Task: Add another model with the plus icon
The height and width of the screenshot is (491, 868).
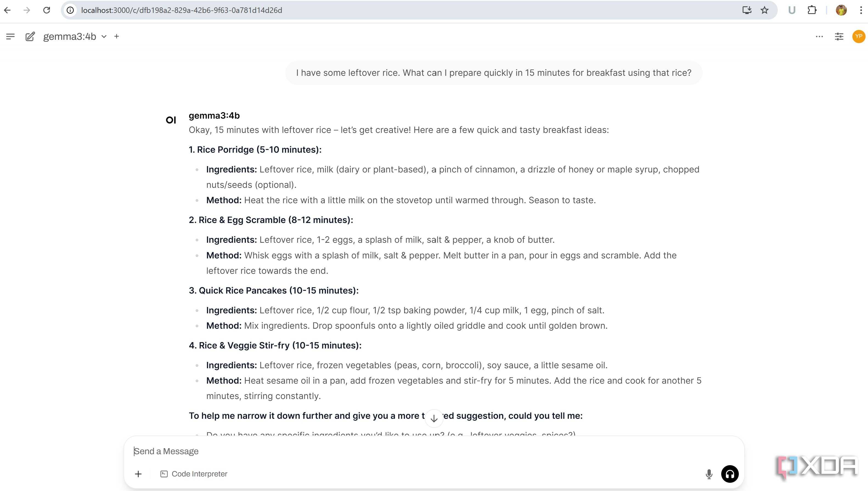Action: 117,36
